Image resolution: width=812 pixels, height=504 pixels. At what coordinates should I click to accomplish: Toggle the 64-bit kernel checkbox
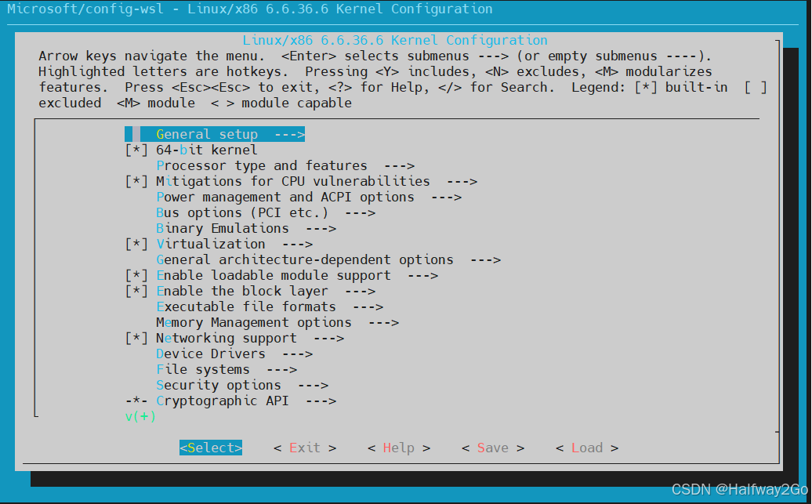[x=136, y=150]
